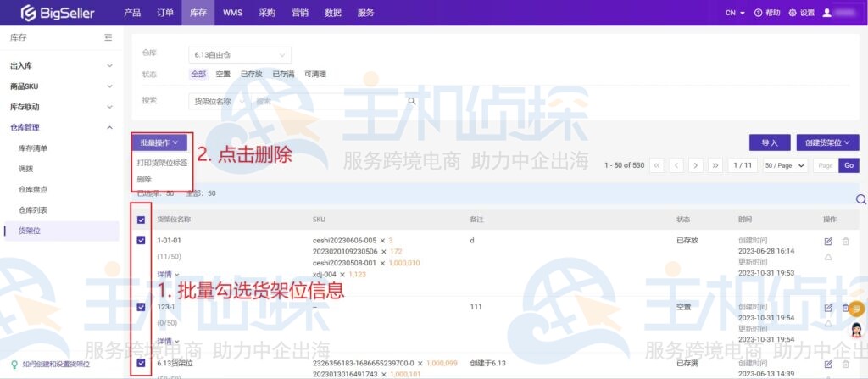Open the 营销 top menu
This screenshot has height=379, width=868.
(300, 13)
